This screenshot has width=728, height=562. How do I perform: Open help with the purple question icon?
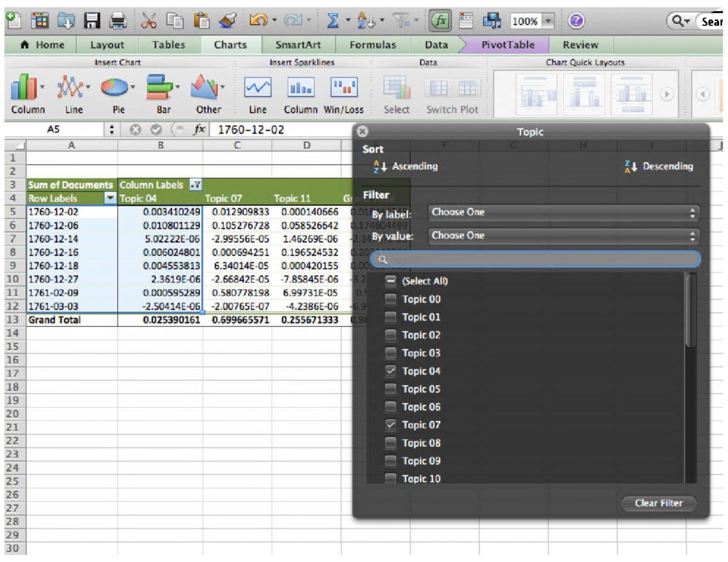[x=576, y=21]
